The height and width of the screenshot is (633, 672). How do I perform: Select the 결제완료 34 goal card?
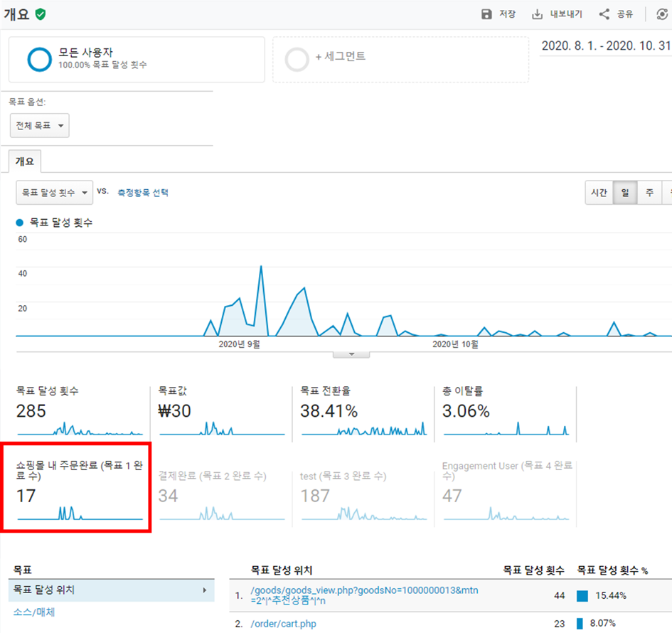[x=222, y=495]
